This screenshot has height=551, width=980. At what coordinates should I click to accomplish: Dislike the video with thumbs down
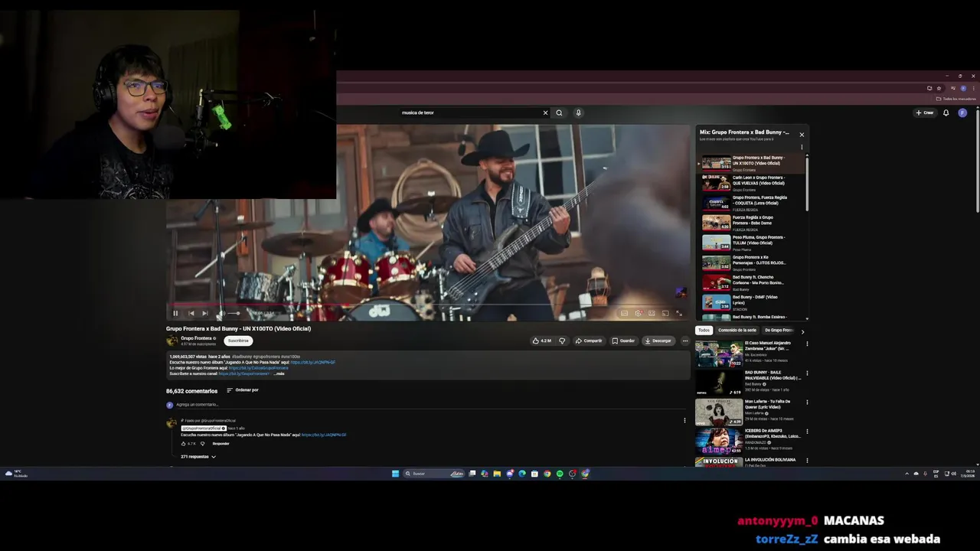pyautogui.click(x=562, y=341)
